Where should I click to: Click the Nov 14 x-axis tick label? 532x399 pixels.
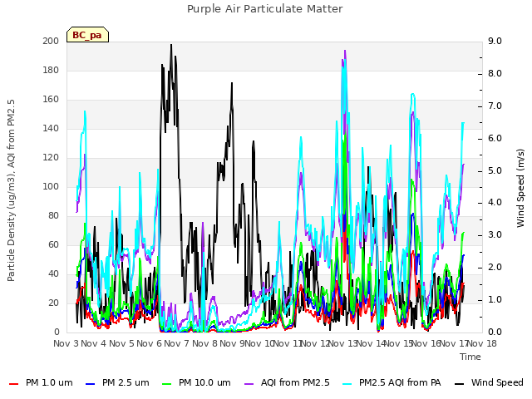click(x=371, y=343)
